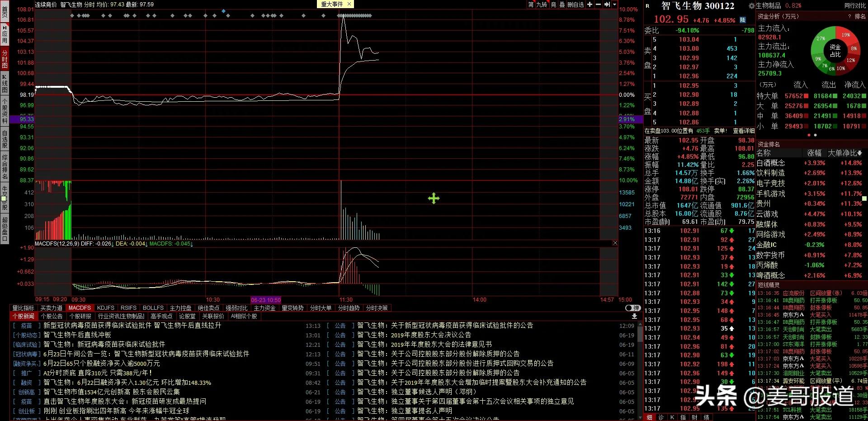The width and height of the screenshot is (868, 421).
Task: Select the K bottom tab
Action: click(672, 417)
